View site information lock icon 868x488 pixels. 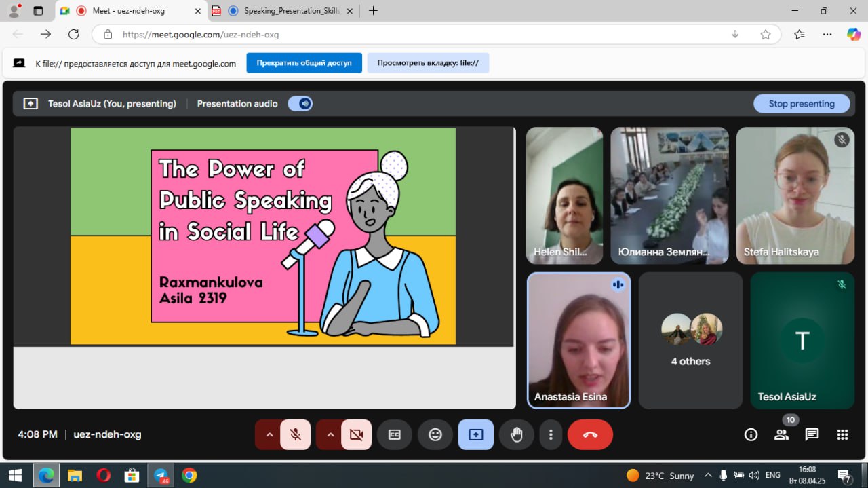[x=107, y=35]
